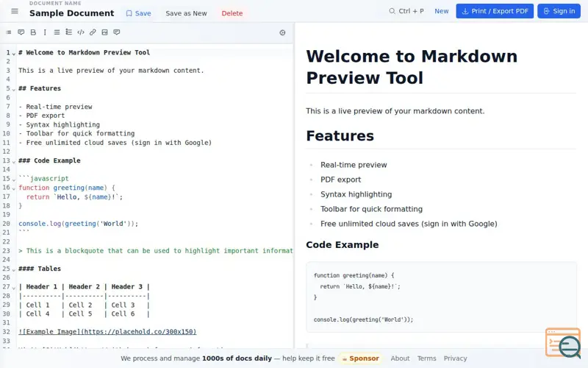
Task: Click the preview heading 'Features'
Action: pos(340,135)
